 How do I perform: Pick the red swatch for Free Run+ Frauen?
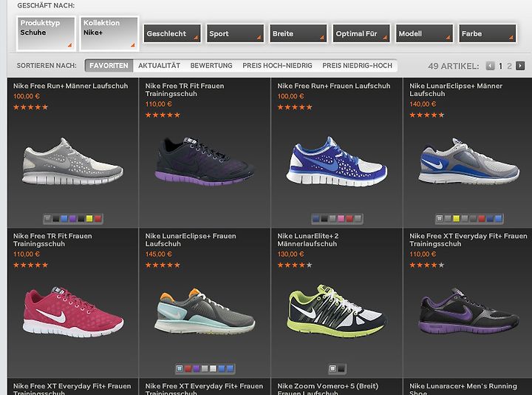pos(349,219)
